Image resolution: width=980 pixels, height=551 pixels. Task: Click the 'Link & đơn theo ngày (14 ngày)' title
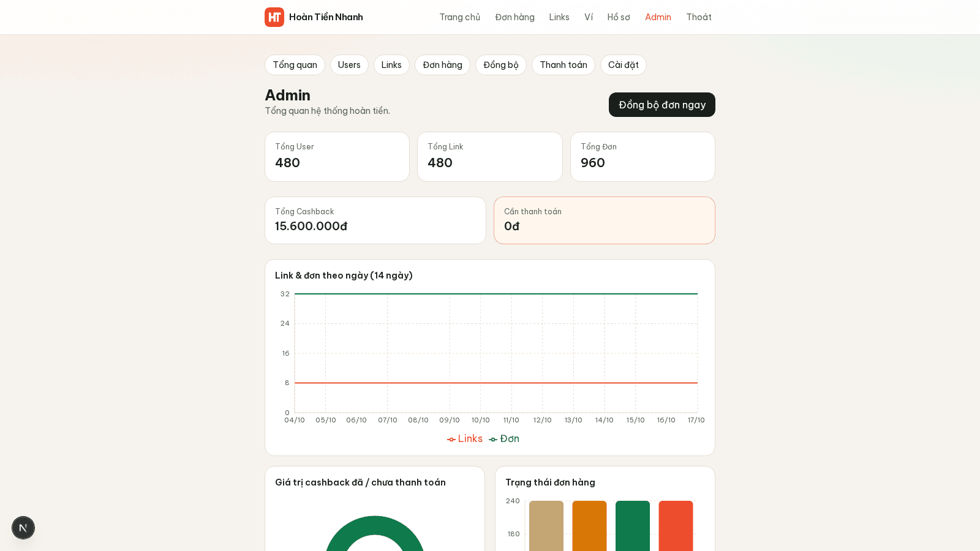(344, 275)
